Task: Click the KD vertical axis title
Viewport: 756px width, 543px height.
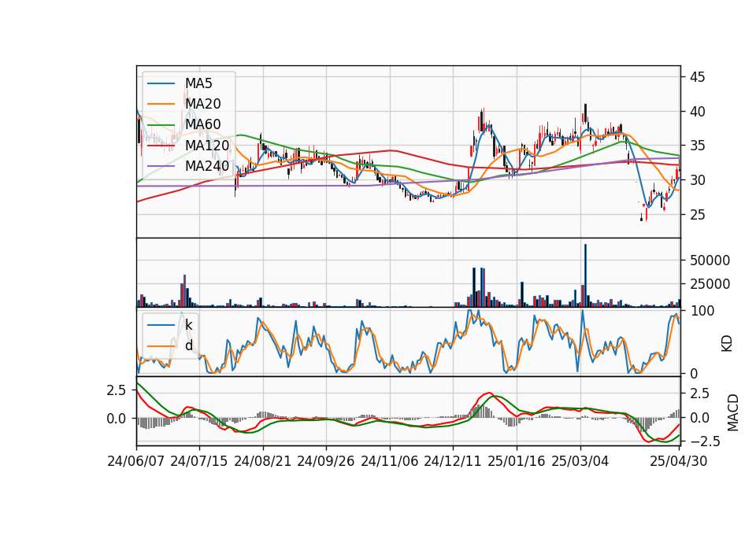Action: [727, 344]
